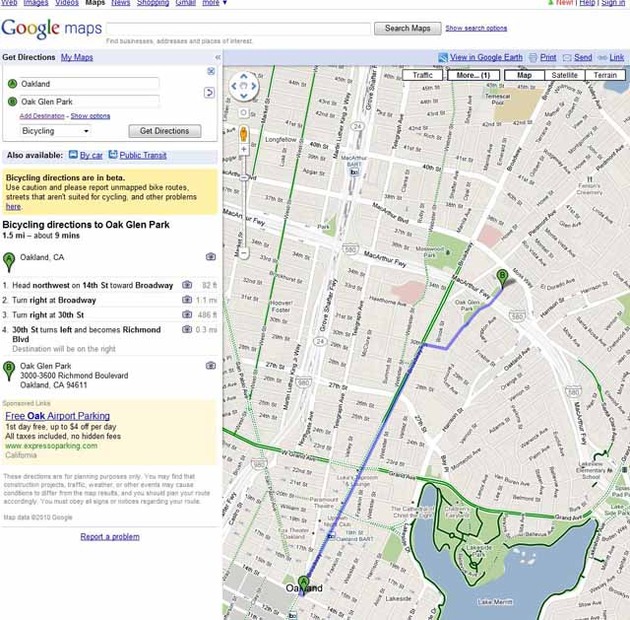Image resolution: width=630 pixels, height=620 pixels.
Task: Click start marker A on the map
Action: (304, 585)
